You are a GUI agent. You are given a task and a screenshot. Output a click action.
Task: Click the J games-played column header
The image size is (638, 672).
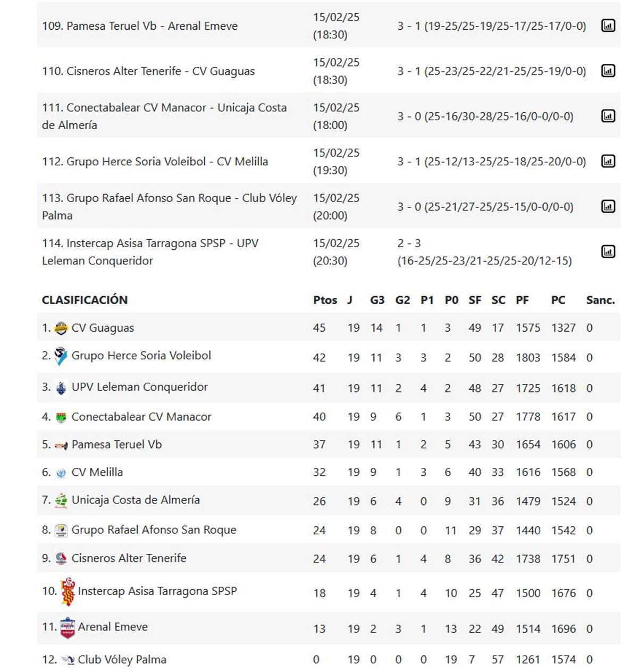coord(349,300)
